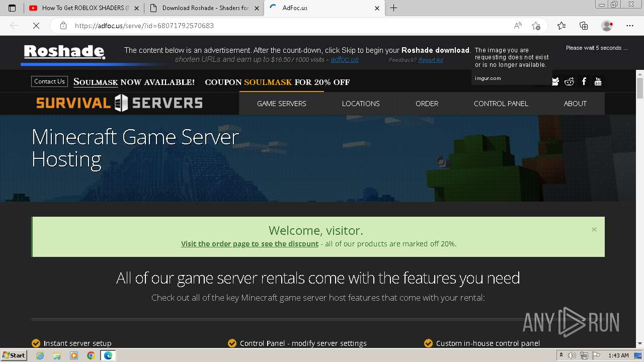Select the AdFoc.us tab
The width and height of the screenshot is (644, 362).
[325, 8]
